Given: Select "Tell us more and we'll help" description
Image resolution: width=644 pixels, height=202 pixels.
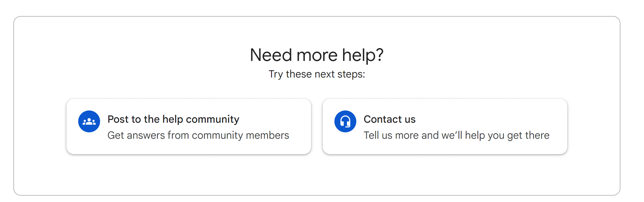Looking at the screenshot, I should point(456,135).
